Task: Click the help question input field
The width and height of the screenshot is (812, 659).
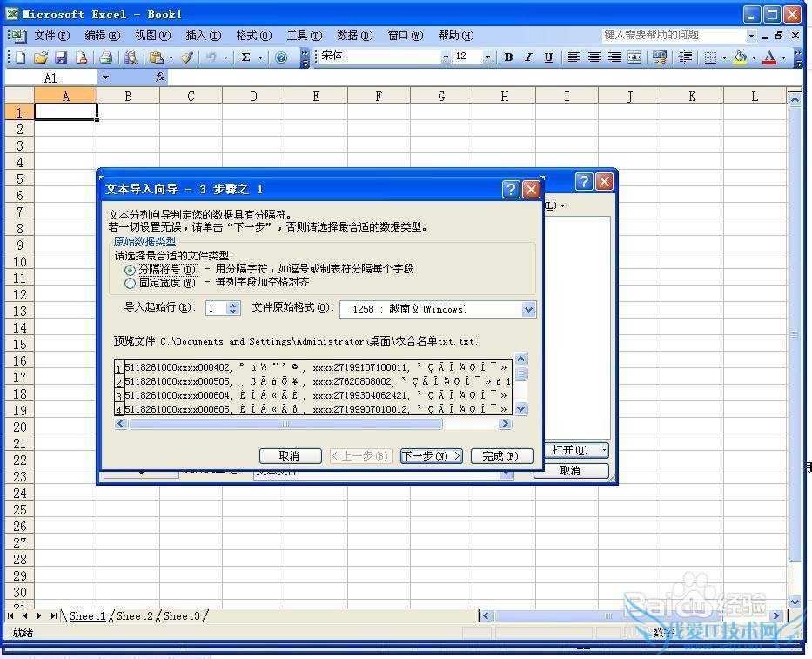Action: tap(674, 35)
